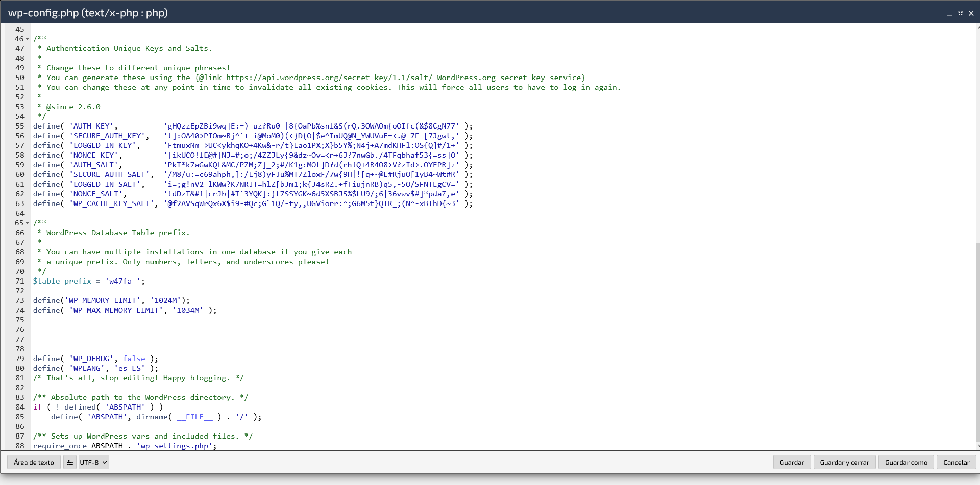Viewport: 980px width, 485px height.
Task: Click on the 'es_ES' WPLANG value
Action: pos(130,369)
